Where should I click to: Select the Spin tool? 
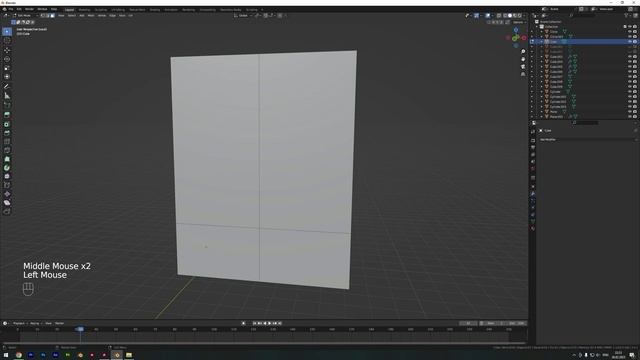7,168
